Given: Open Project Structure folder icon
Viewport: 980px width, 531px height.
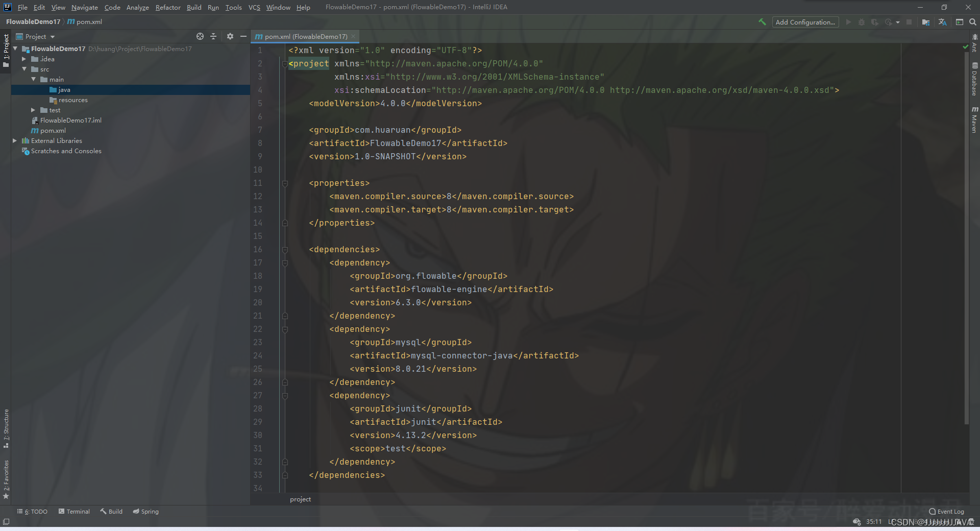Looking at the screenshot, I should coord(926,22).
